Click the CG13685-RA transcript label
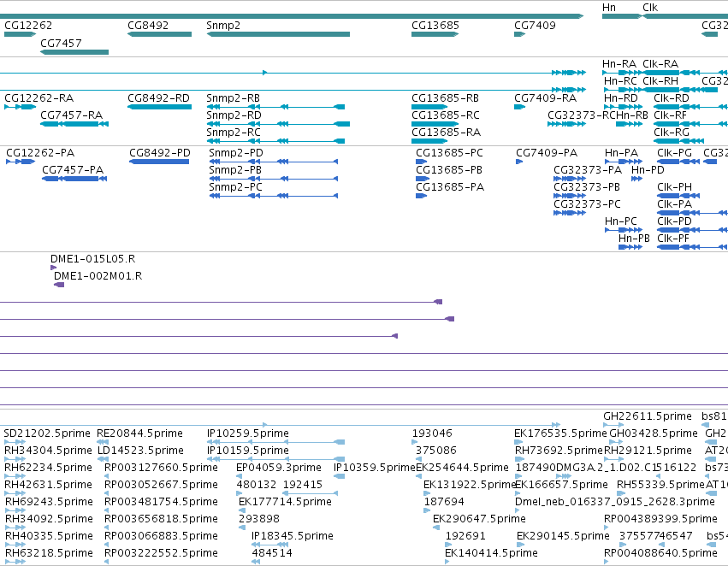Viewport: 728px width, 566px height. (447, 133)
